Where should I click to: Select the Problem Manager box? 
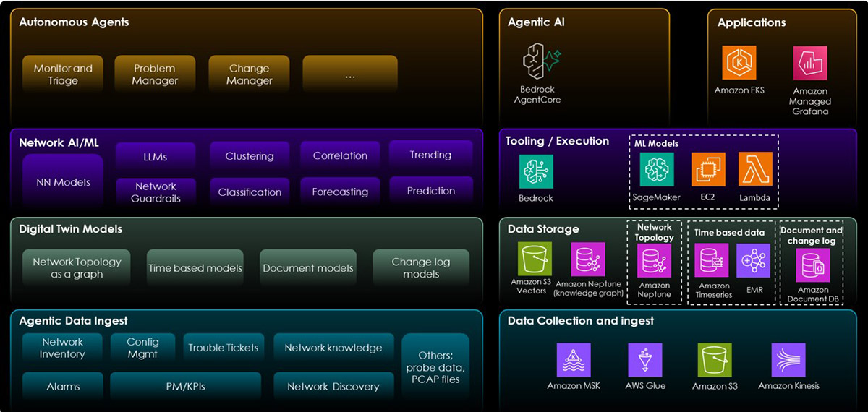point(155,74)
